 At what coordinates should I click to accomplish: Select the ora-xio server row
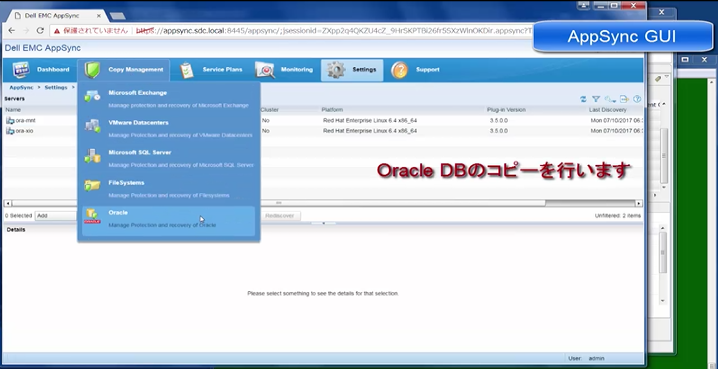323,131
